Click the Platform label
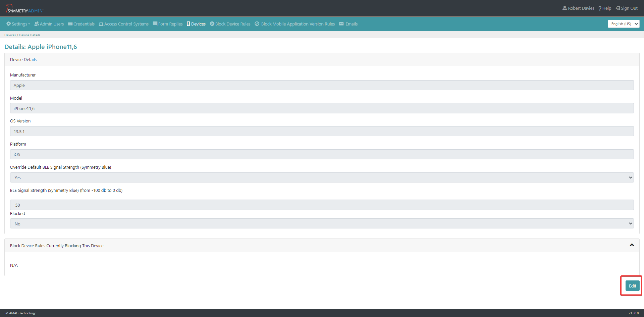Screen dimensions: 644x317 tap(18, 144)
